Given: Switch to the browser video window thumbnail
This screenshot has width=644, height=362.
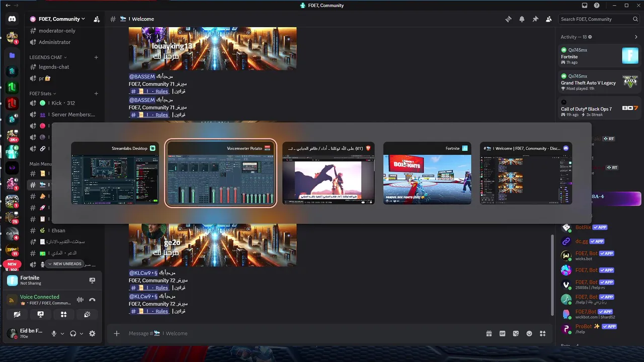Looking at the screenshot, I should [x=329, y=173].
